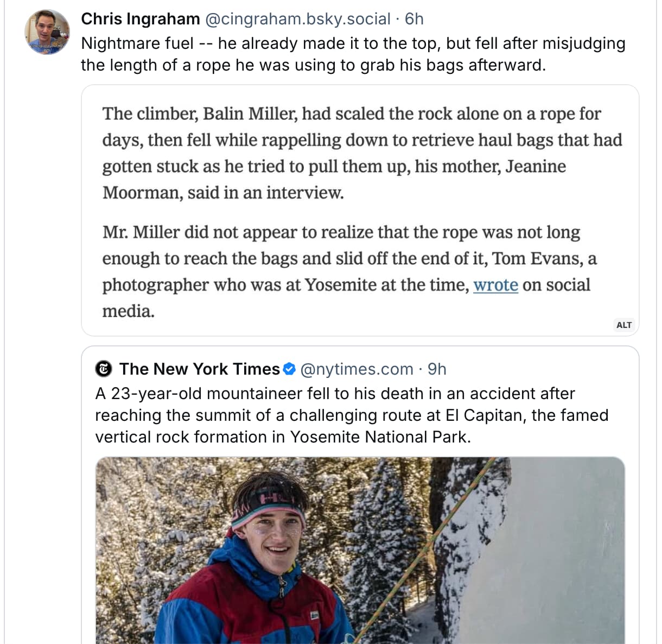This screenshot has width=662, height=644.
Task: Open the ALT text badge
Action: (x=623, y=325)
